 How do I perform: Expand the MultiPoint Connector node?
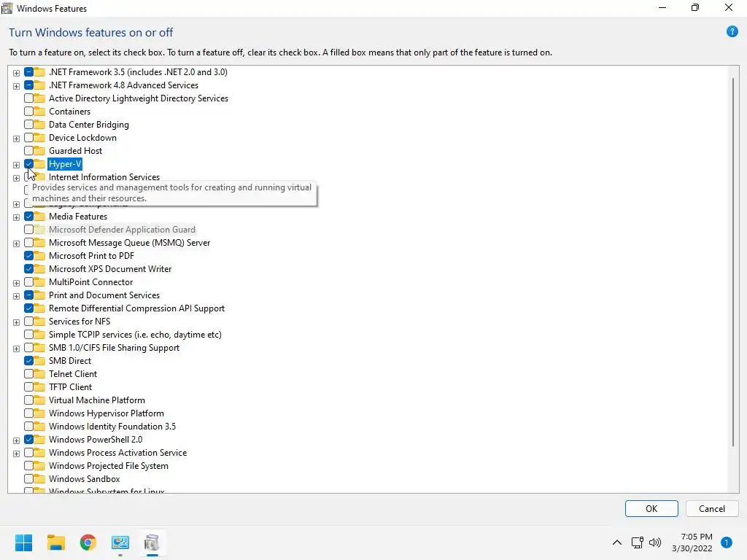(x=16, y=283)
